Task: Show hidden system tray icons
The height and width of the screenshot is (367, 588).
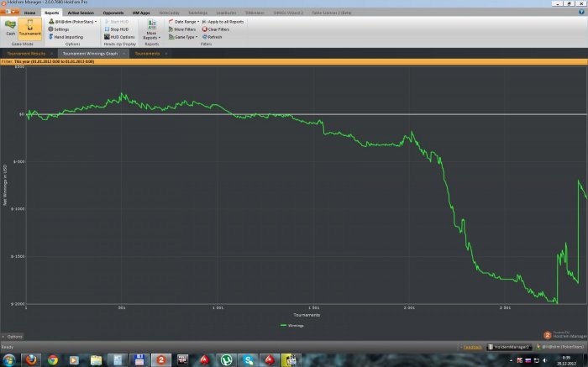Action: pos(511,360)
